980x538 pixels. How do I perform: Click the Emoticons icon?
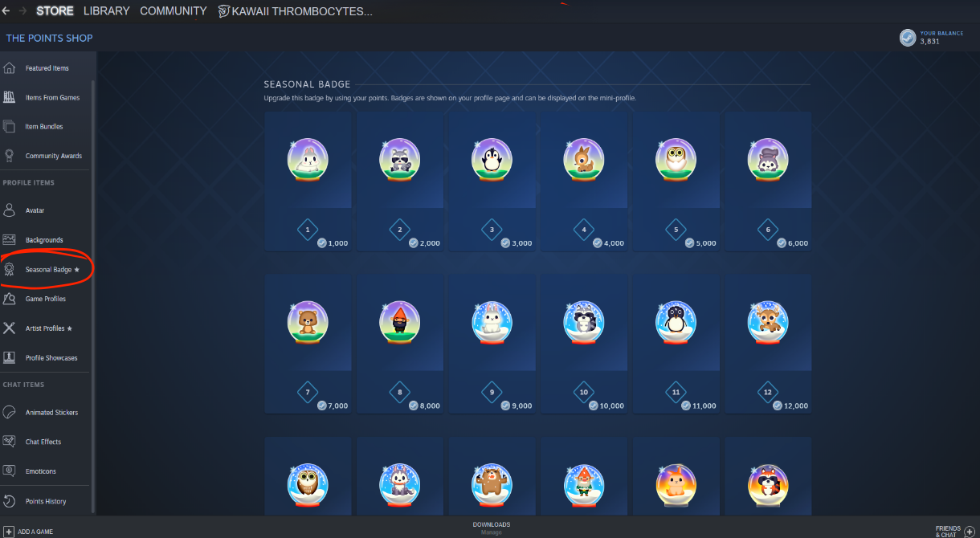(x=10, y=471)
